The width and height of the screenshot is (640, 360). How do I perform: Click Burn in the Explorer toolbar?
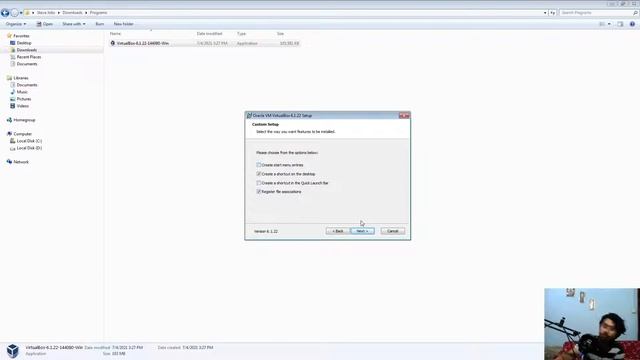point(100,24)
